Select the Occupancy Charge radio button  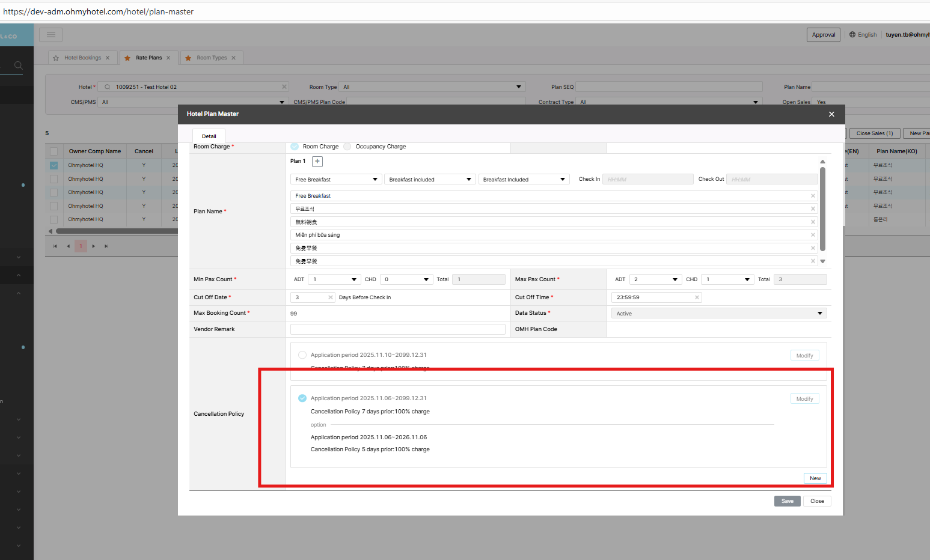[347, 147]
